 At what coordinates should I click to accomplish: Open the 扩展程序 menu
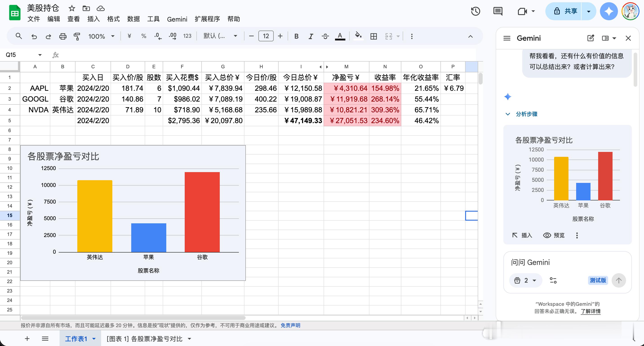coord(207,19)
